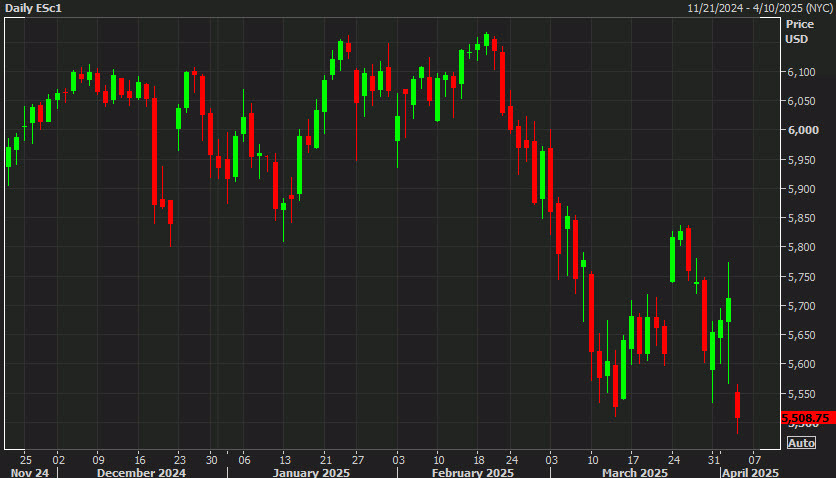Select the 6,100 price axis label
The width and height of the screenshot is (836, 478).
pyautogui.click(x=801, y=72)
